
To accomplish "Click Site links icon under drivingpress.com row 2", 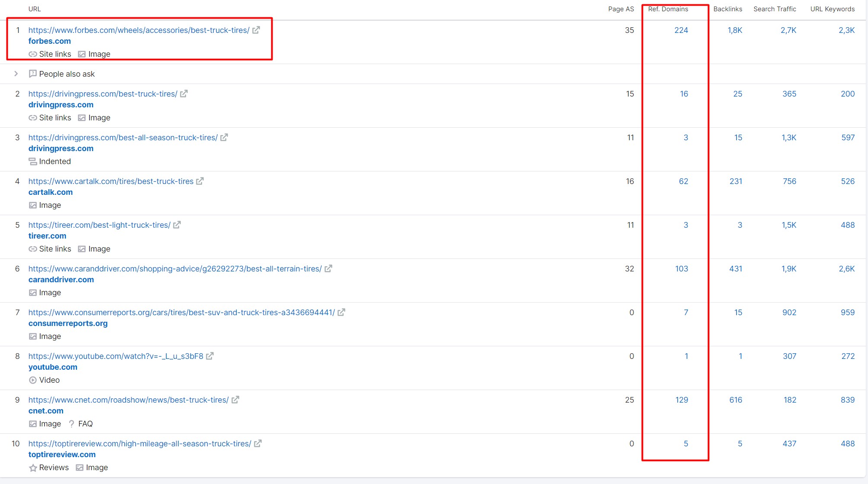I will [33, 118].
